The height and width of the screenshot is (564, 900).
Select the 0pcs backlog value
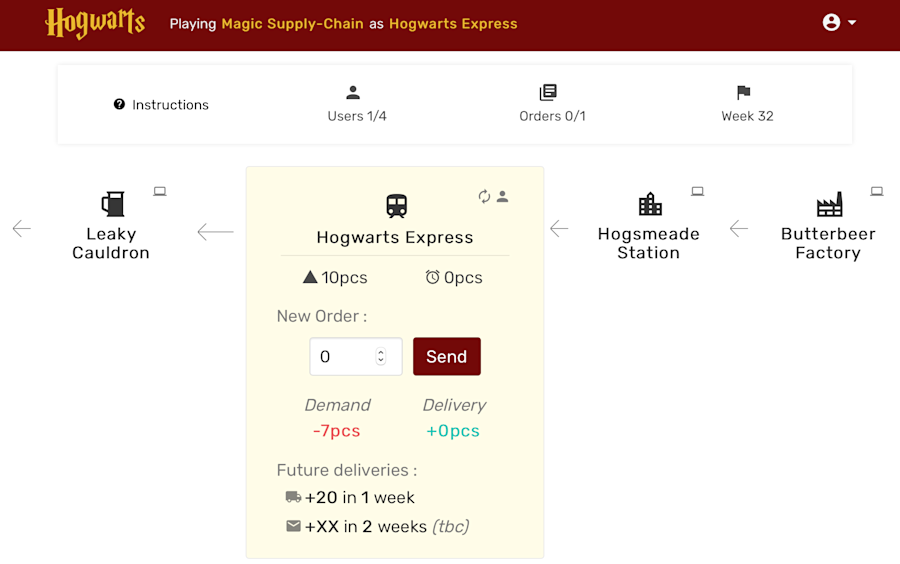(463, 278)
